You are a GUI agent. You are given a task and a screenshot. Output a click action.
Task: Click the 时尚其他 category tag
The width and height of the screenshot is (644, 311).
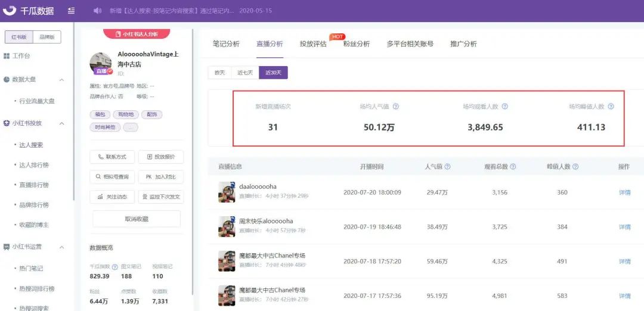pos(105,127)
